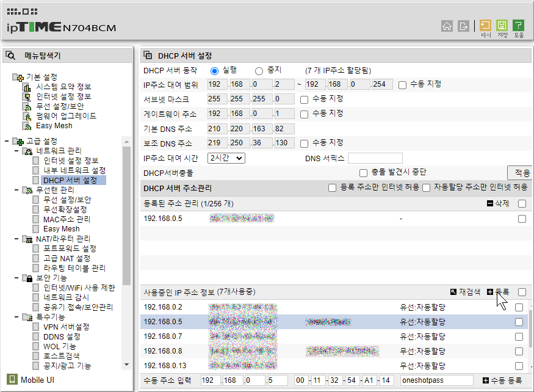Click the minus icon beside 삭제

coord(490,203)
